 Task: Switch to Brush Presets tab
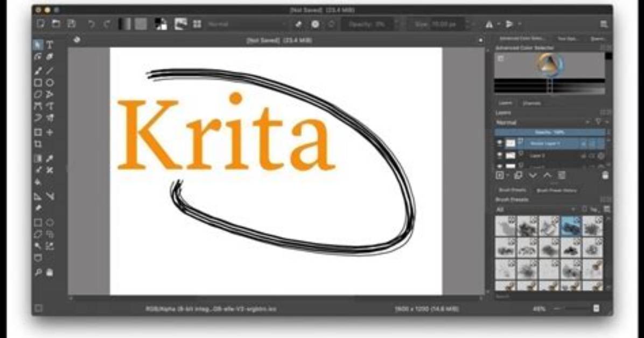tap(513, 190)
